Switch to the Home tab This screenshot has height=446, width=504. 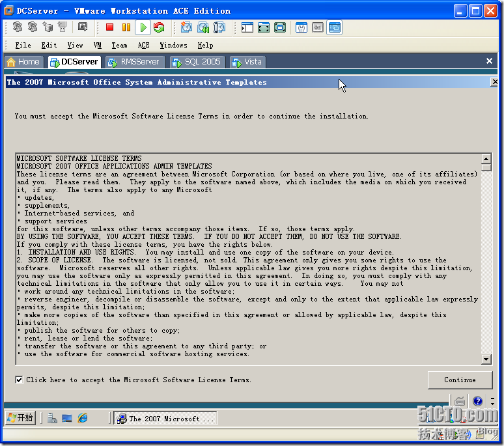point(23,62)
